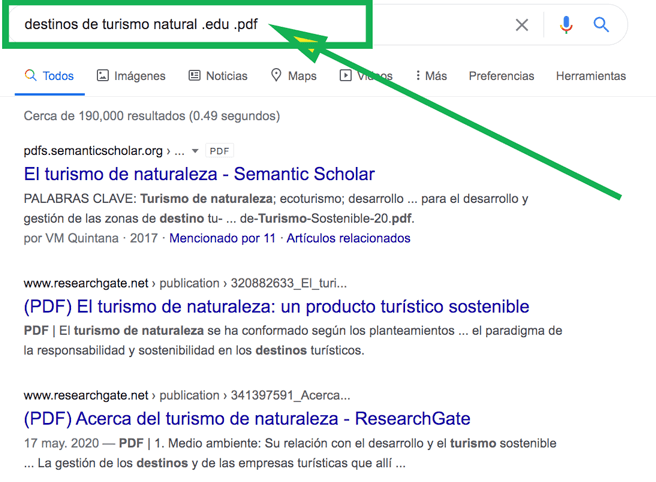656x482 pixels.
Task: Click researchgate.net URL ending 320882633_El_turi...
Action: coord(185,283)
